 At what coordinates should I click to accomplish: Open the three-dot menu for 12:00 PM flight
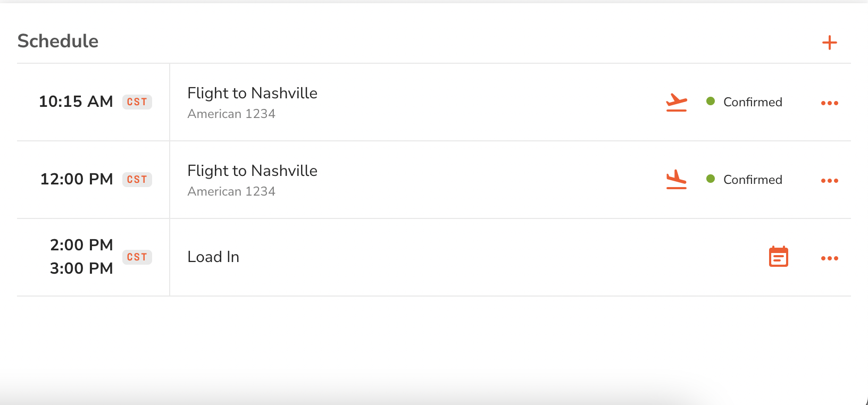(x=829, y=181)
